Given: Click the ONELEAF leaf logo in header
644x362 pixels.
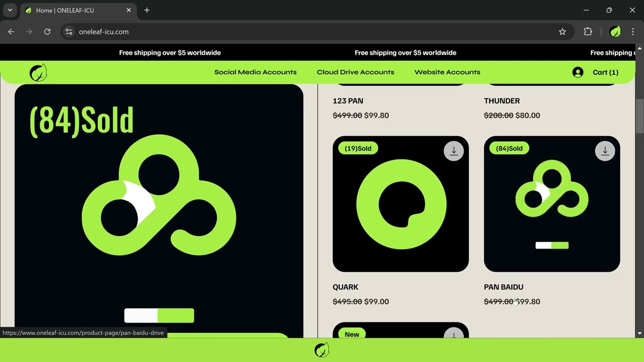Looking at the screenshot, I should point(38,72).
